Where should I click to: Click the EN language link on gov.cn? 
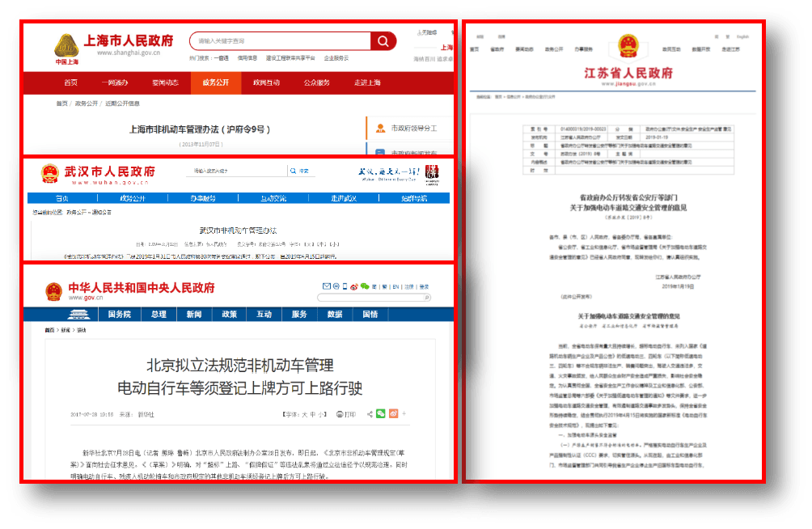click(395, 286)
